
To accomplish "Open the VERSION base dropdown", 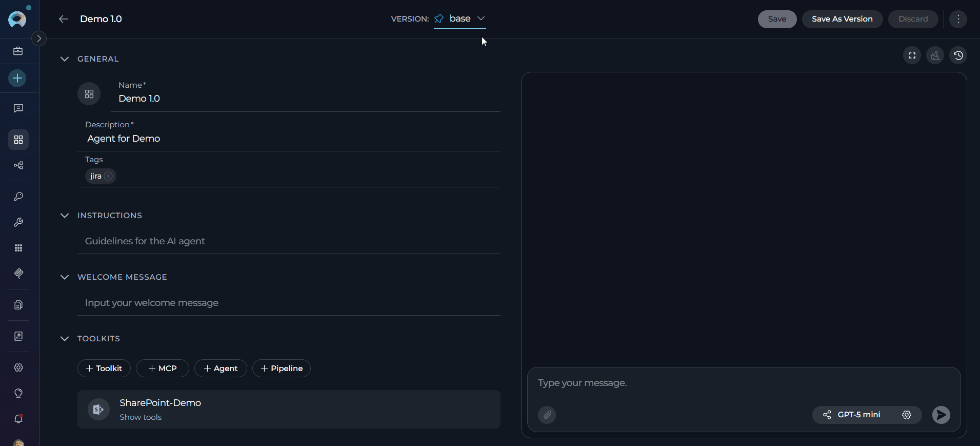I will tap(460, 19).
